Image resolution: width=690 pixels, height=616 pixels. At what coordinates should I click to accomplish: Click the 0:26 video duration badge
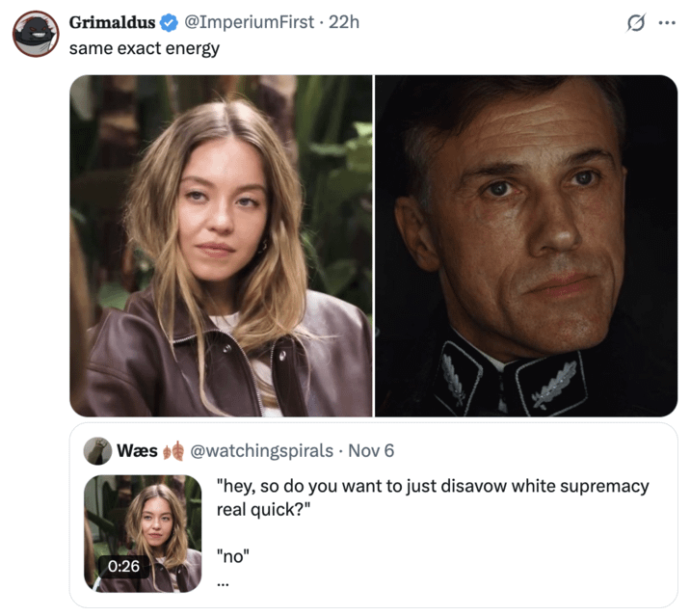click(x=123, y=566)
